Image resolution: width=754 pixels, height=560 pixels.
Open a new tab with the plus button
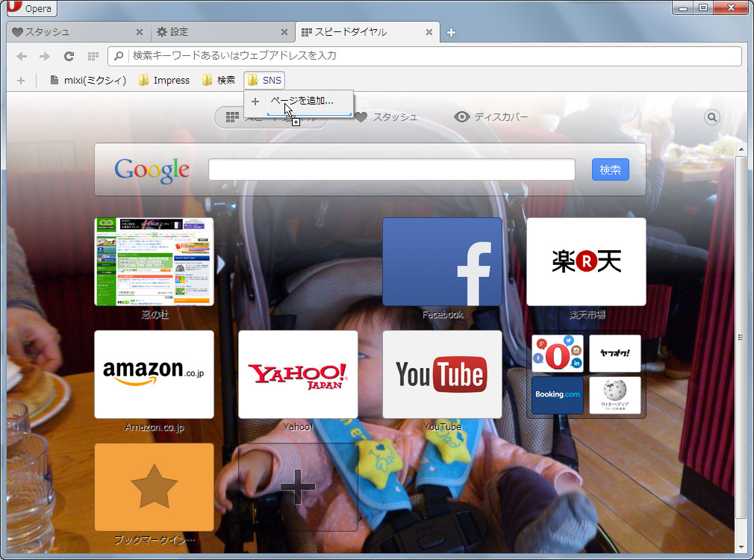[x=451, y=33]
